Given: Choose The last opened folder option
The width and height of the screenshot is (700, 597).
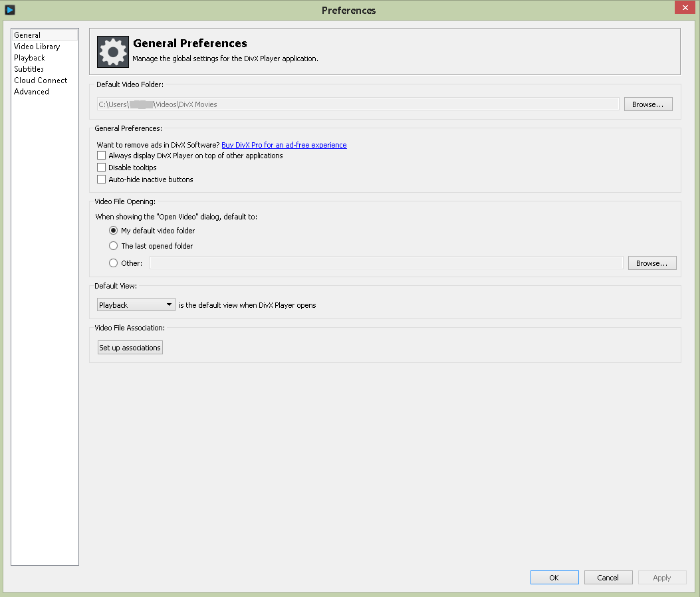Looking at the screenshot, I should tap(113, 246).
